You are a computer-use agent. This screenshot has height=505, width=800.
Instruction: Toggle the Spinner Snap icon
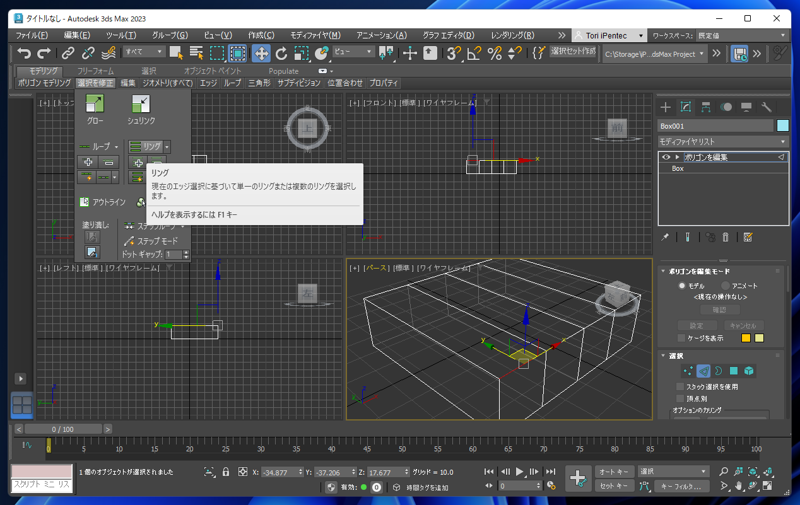point(515,53)
